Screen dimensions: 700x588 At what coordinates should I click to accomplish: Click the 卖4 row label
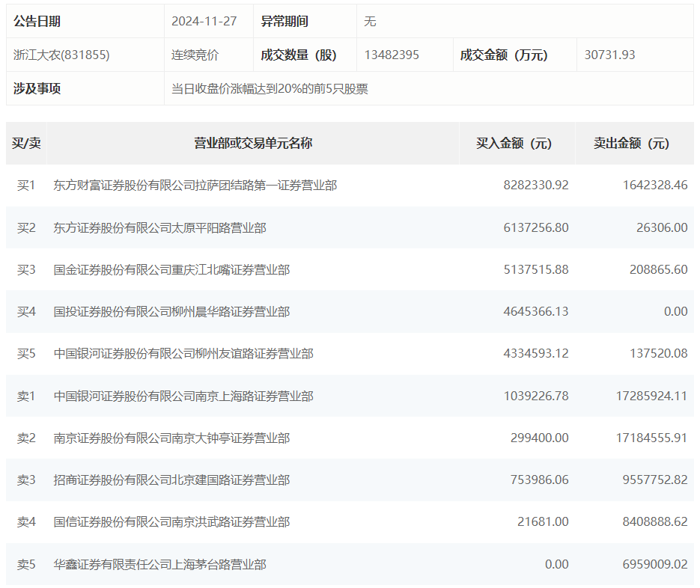[x=26, y=522]
